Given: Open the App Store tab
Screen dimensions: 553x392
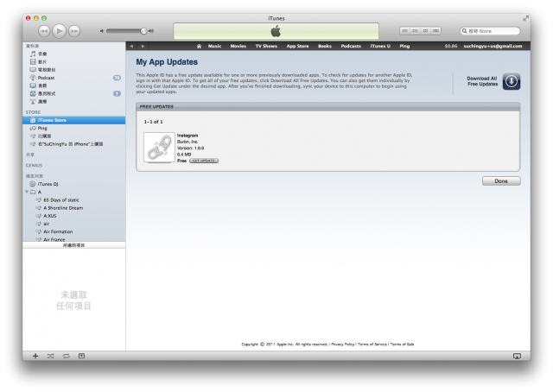Looking at the screenshot, I should pos(297,46).
